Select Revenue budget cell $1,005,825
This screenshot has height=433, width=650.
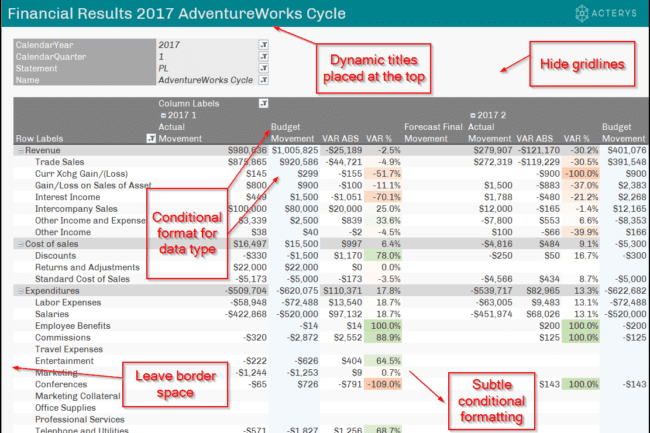click(295, 150)
